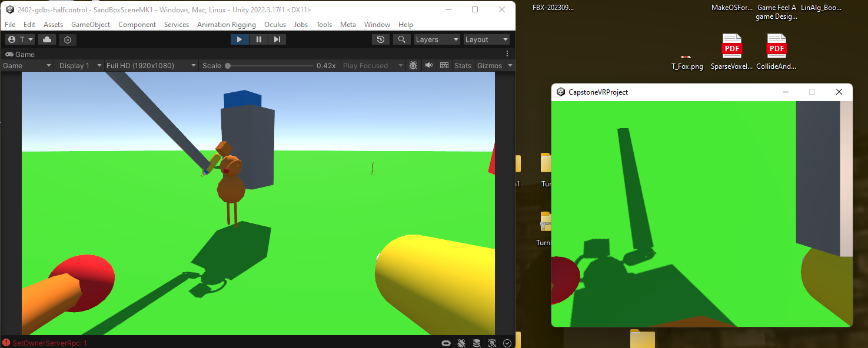Toggle the Stats overlay
The height and width of the screenshot is (348, 868).
(463, 65)
